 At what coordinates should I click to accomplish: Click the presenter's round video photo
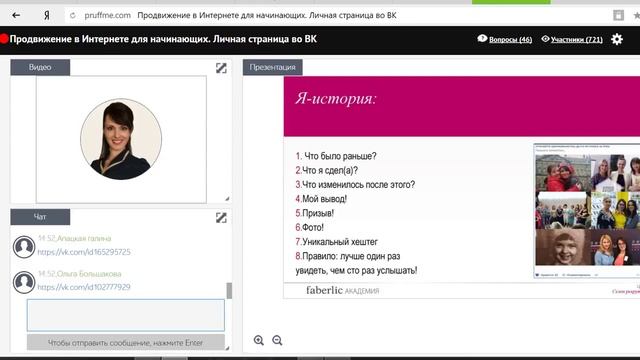121,139
